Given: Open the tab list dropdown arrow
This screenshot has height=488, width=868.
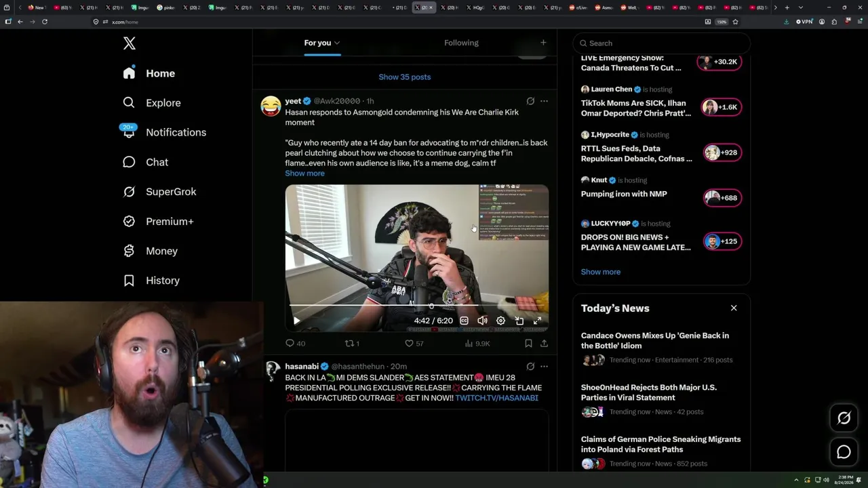Looking at the screenshot, I should (x=801, y=7).
